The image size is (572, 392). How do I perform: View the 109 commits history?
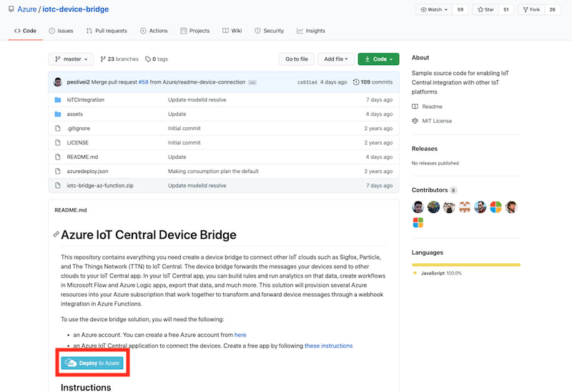tap(373, 82)
